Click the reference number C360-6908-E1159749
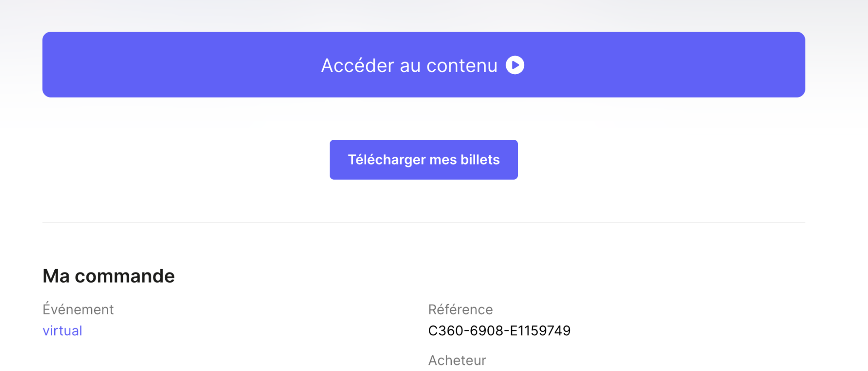Screen dimensions: 868x371 [499, 331]
